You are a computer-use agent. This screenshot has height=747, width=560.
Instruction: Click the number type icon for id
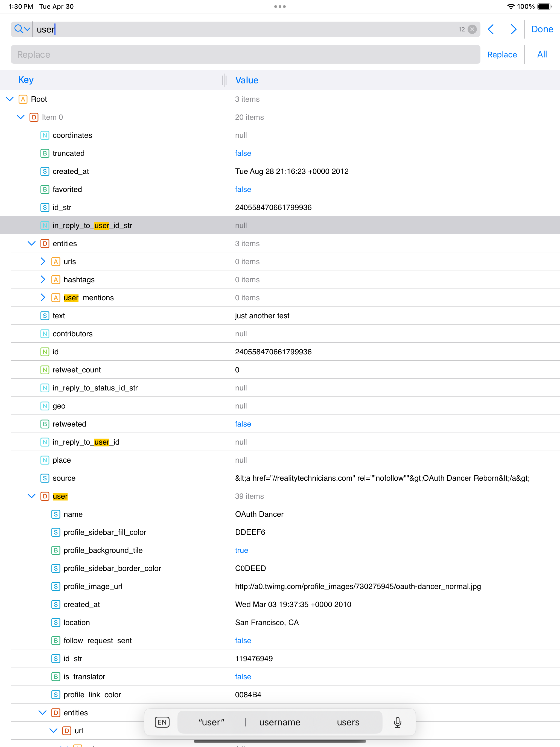click(x=45, y=352)
